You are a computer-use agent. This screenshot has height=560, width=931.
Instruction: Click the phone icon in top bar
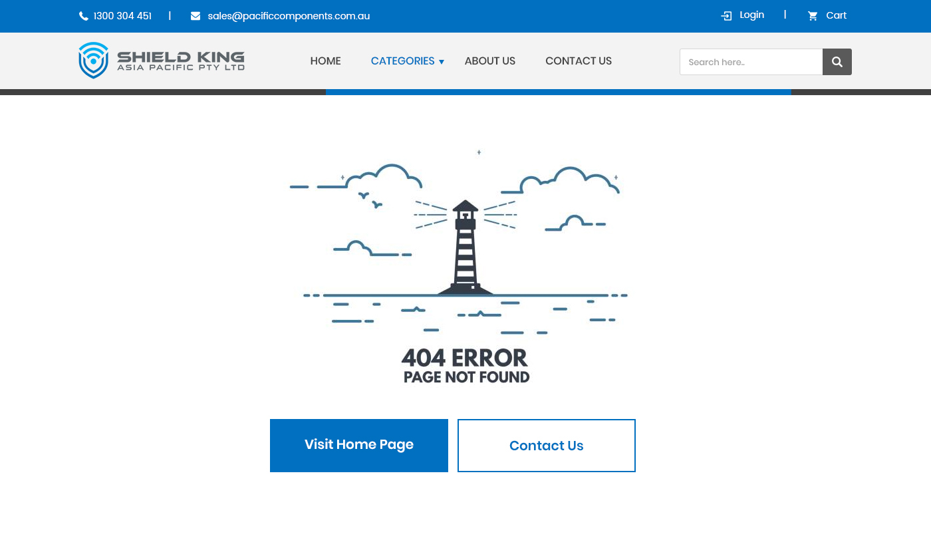tap(84, 16)
